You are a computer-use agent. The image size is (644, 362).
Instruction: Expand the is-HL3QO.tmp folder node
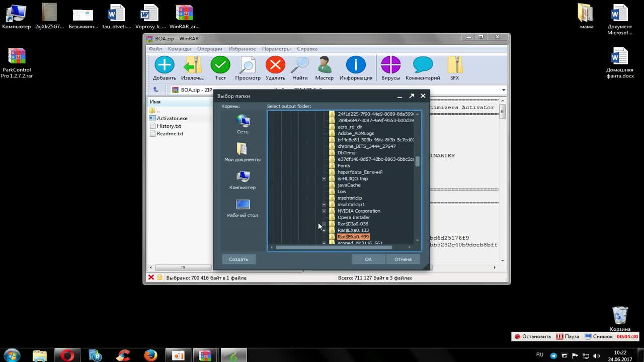click(324, 178)
